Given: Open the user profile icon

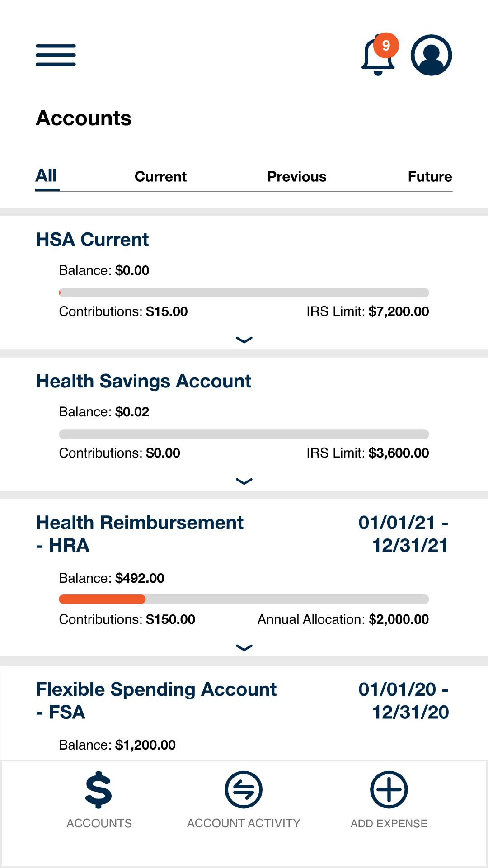Looking at the screenshot, I should 431,55.
